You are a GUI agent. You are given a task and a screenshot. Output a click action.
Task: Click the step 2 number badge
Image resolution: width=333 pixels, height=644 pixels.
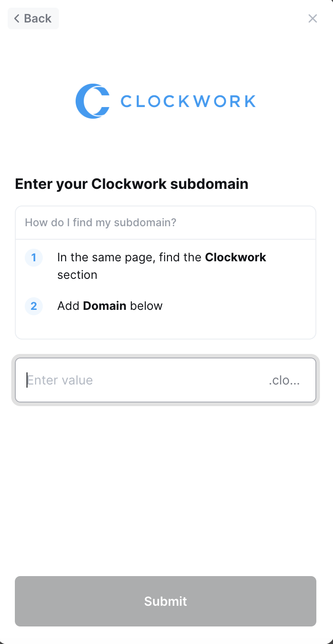pos(34,307)
